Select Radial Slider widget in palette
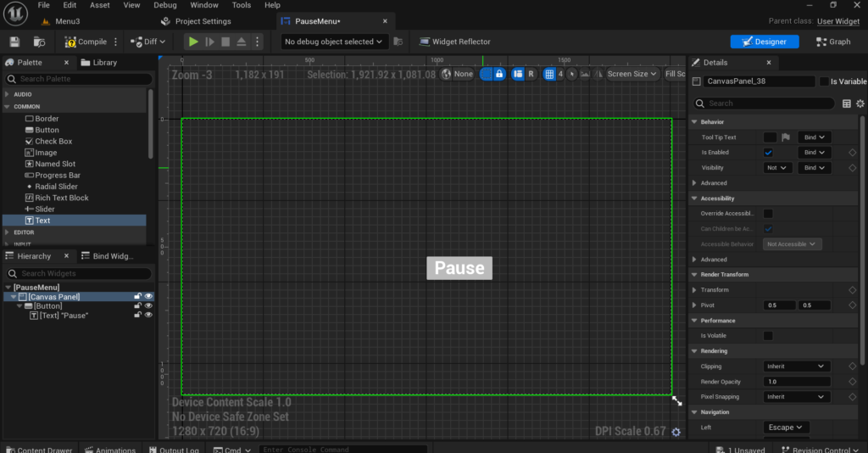868x453 pixels. click(x=52, y=187)
